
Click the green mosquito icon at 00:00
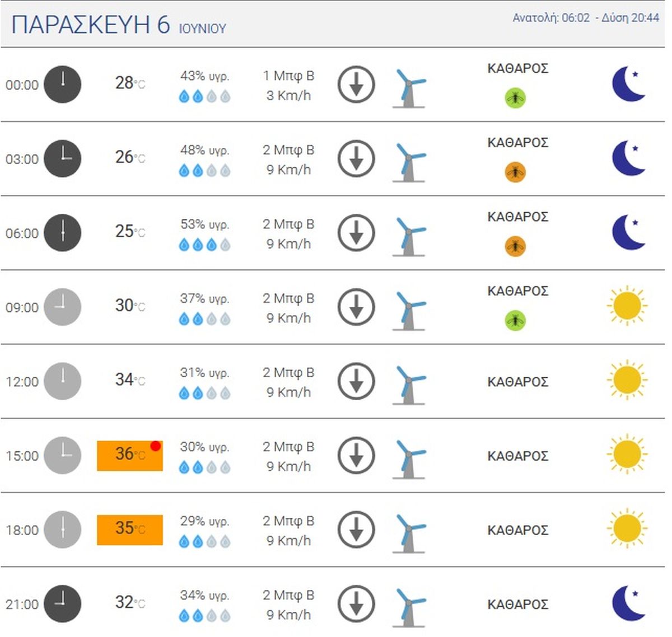pyautogui.click(x=515, y=98)
